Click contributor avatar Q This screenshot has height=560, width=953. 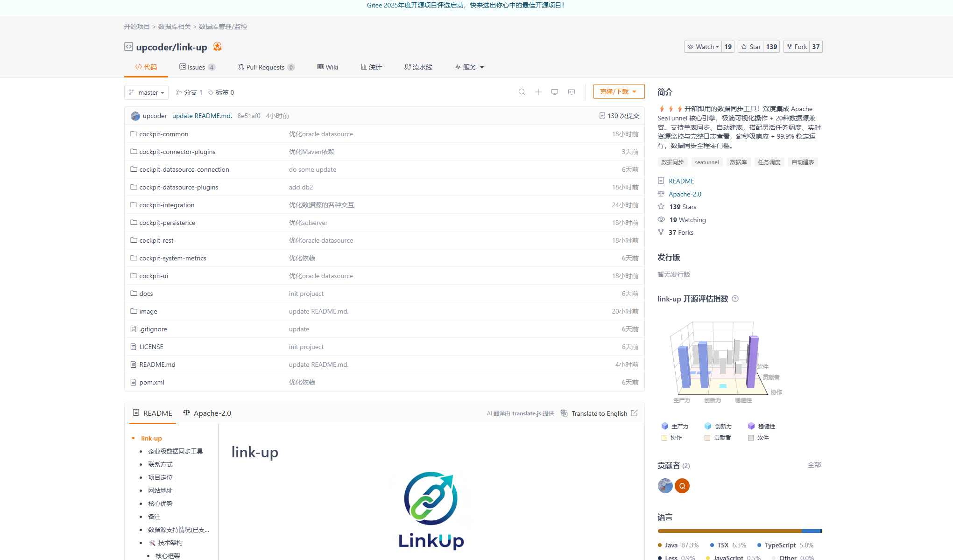[x=682, y=486]
